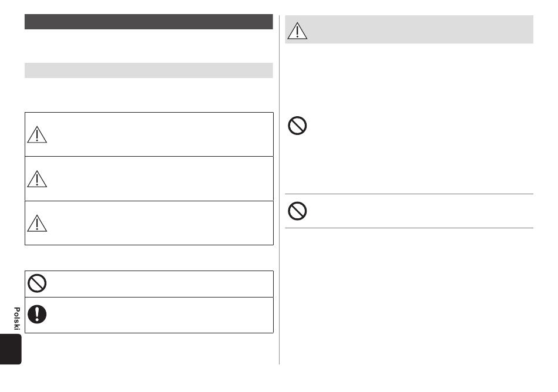Click the black tab block below Polski
The width and height of the screenshot is (558, 392).
click(x=12, y=349)
